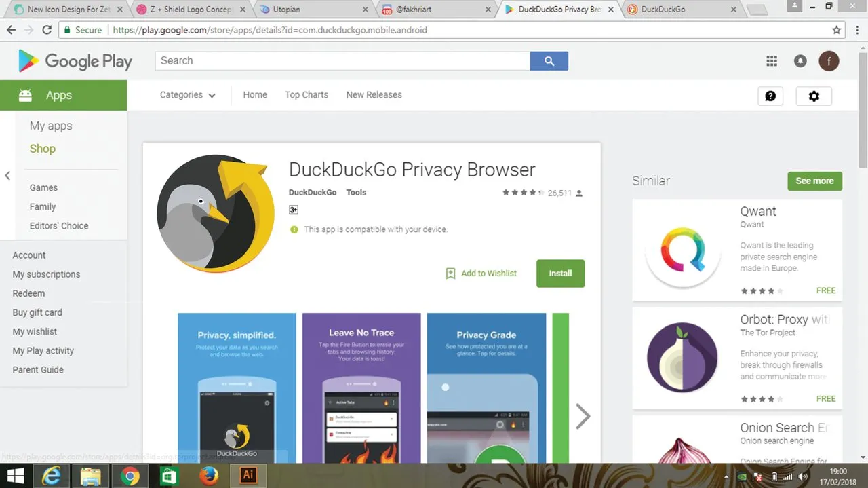
Task: Open the Leave No Trace screenshot
Action: tap(361, 388)
